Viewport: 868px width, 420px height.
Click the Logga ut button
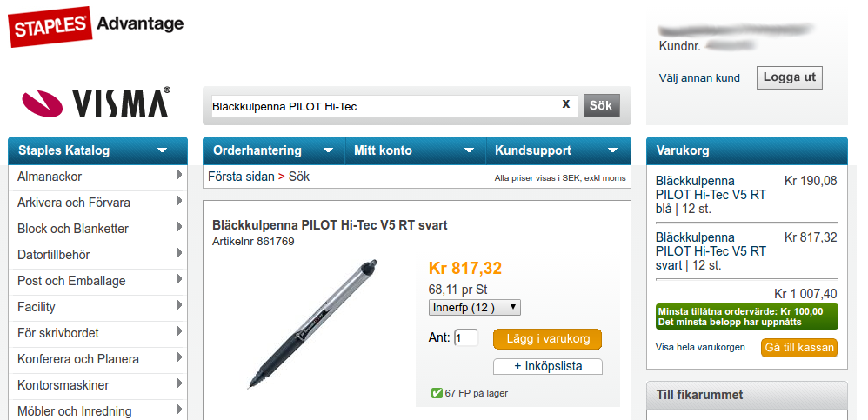pyautogui.click(x=790, y=77)
